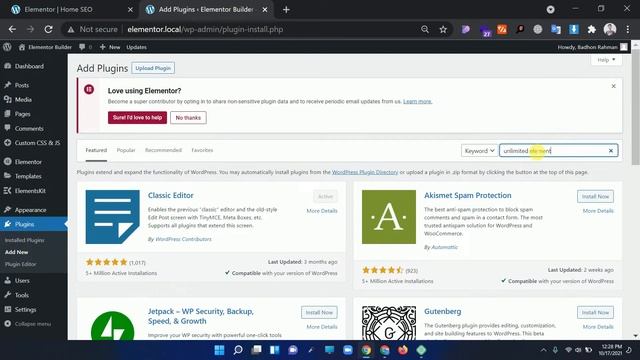Screen dimensions: 640x360
Task: Open WordPress Plugin Directory link
Action: pos(365,172)
